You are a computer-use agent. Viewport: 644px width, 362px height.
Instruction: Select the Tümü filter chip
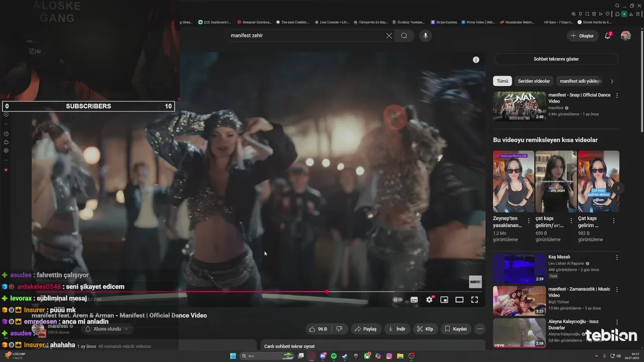click(503, 81)
